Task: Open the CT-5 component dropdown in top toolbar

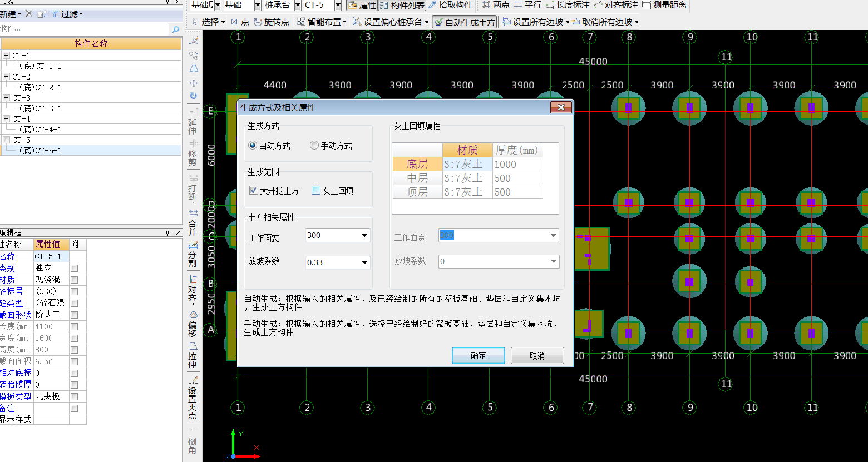Action: pos(338,5)
